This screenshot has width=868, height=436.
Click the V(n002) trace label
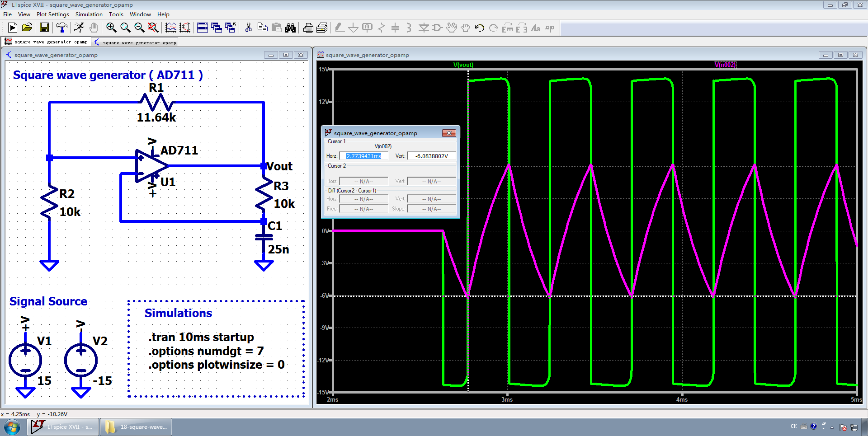pos(725,65)
